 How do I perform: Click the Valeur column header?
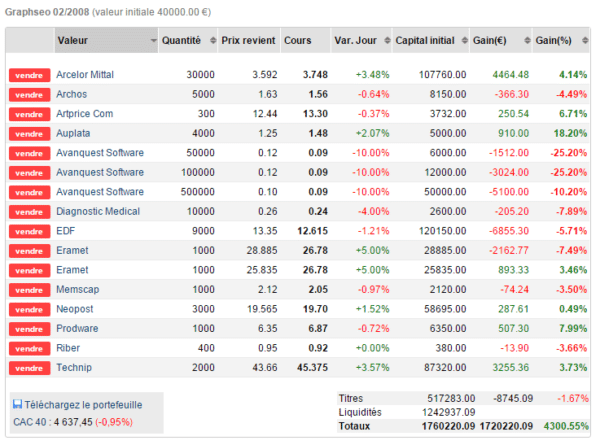(106, 40)
